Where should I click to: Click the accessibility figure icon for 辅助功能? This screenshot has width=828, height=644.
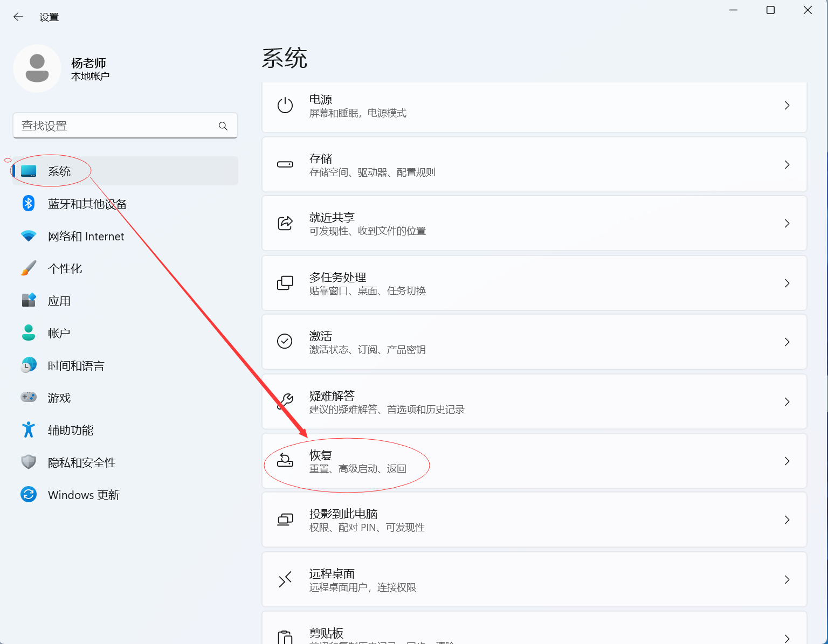(x=29, y=430)
